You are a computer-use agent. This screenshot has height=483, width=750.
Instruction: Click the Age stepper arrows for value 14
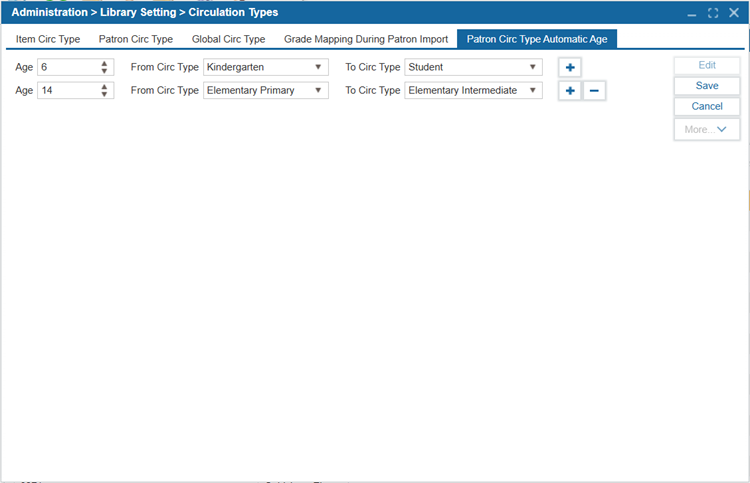[x=104, y=90]
